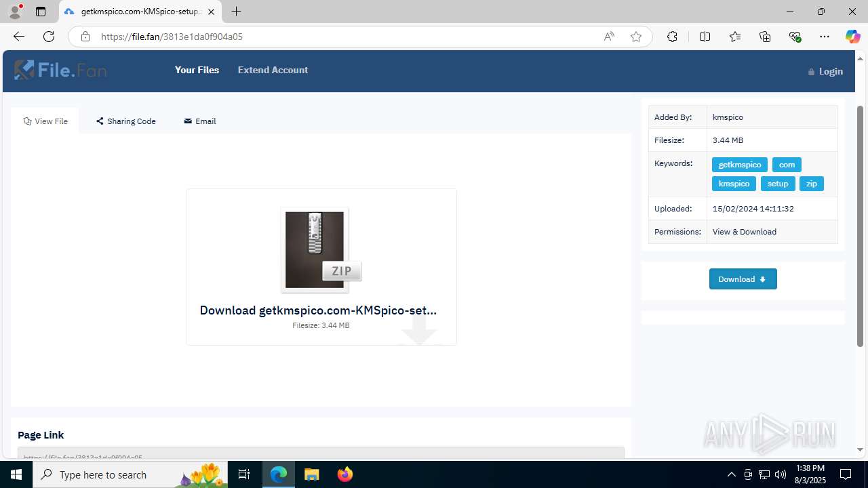Switch to the Email tab
The image size is (868, 488).
(x=200, y=121)
